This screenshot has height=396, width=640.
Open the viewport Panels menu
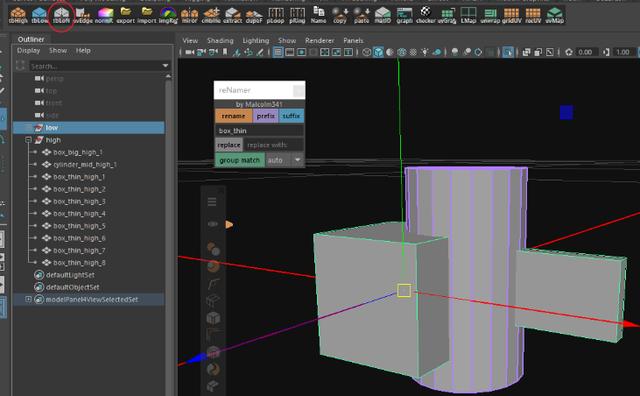353,40
